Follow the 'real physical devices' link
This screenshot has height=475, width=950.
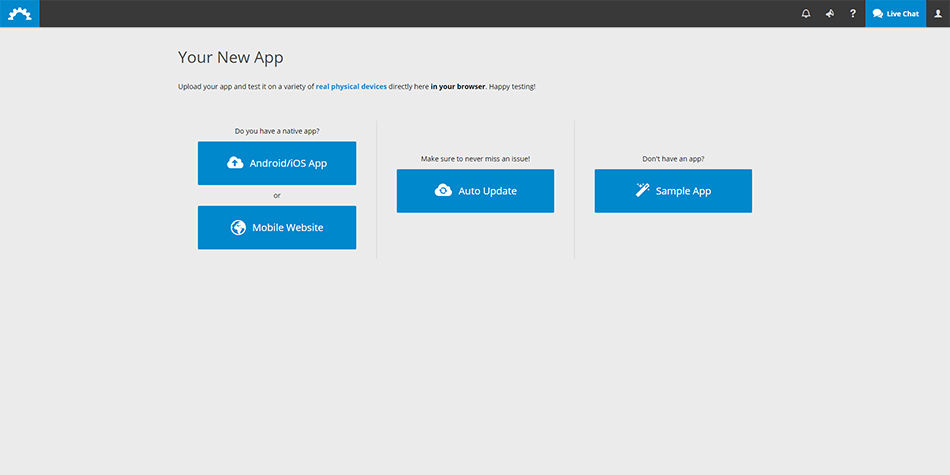pos(351,87)
